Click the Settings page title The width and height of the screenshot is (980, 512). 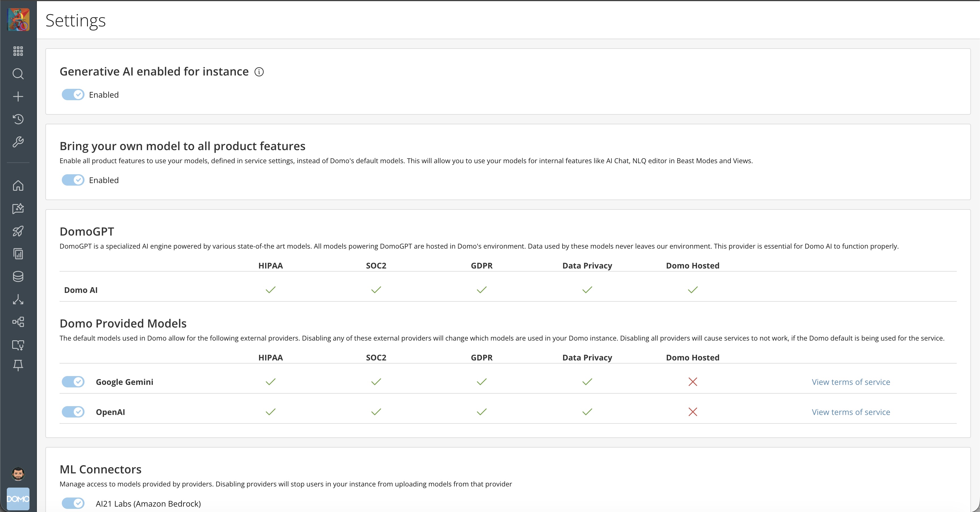click(x=76, y=20)
